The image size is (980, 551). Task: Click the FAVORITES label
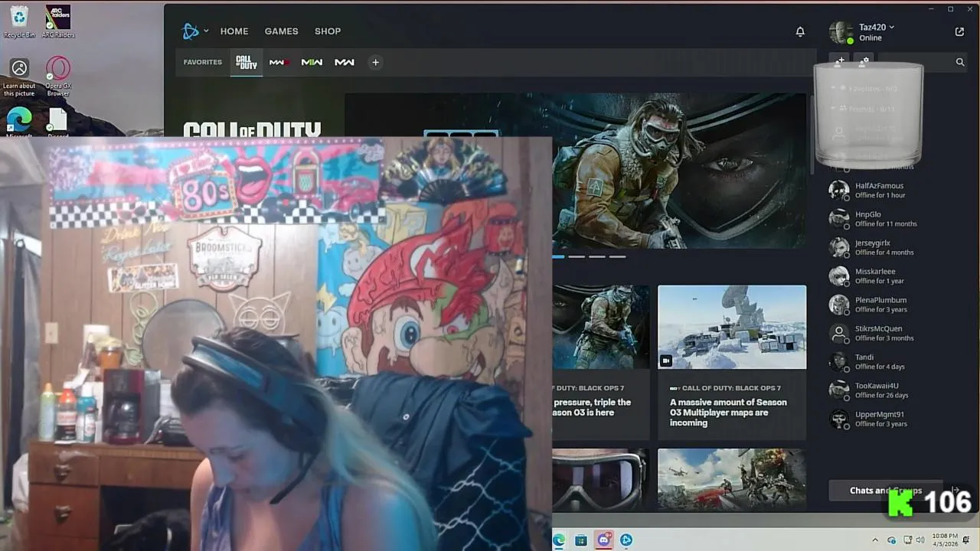click(x=203, y=62)
